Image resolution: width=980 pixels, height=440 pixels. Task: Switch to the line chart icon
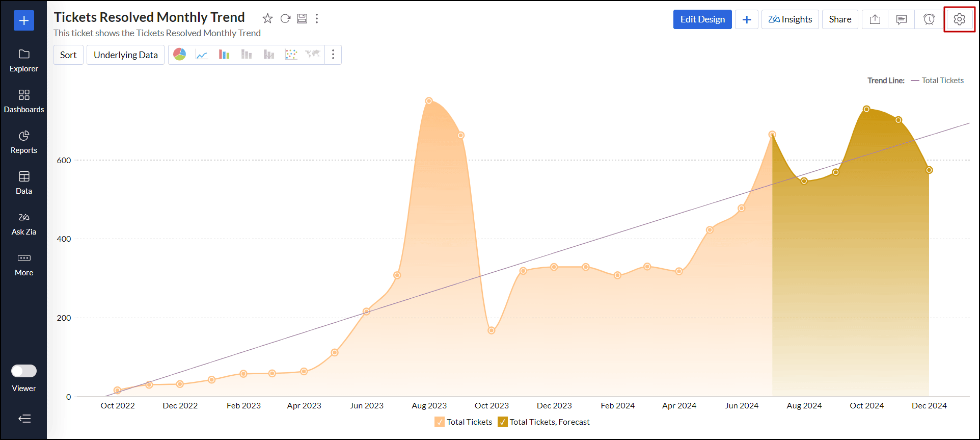[x=202, y=55]
